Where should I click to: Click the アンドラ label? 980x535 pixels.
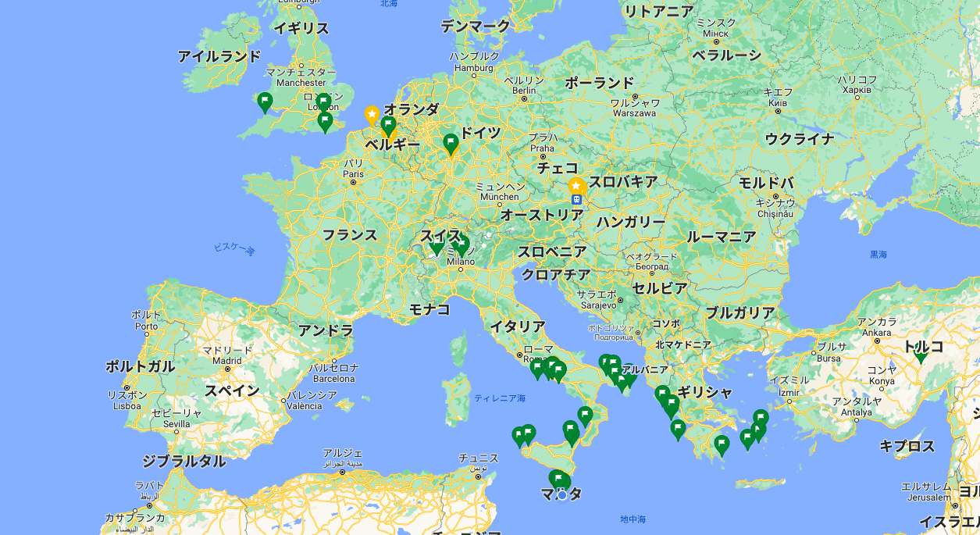tap(326, 330)
